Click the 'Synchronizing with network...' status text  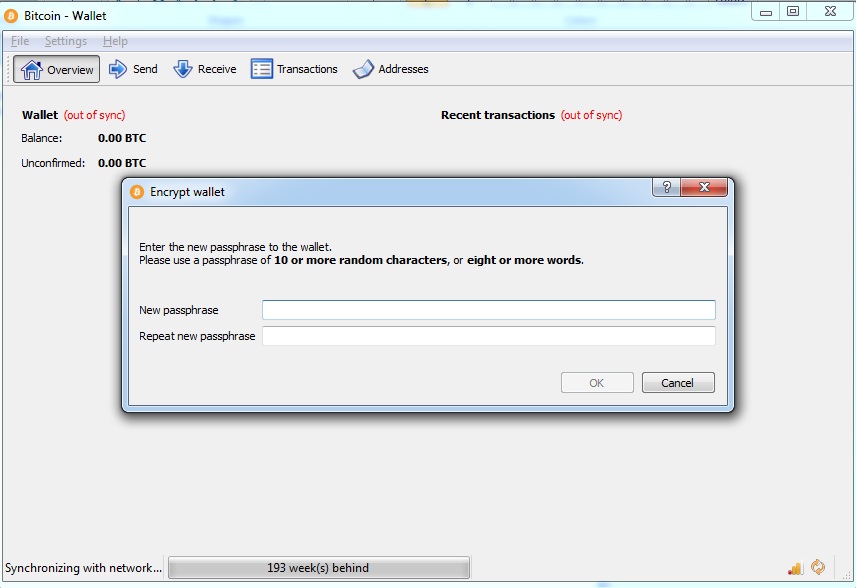(x=84, y=568)
